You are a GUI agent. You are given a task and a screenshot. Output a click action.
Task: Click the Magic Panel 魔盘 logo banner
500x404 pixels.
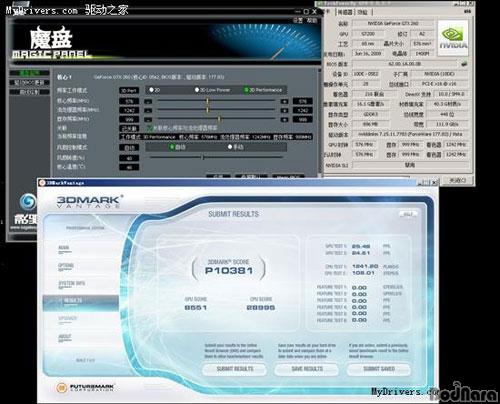pyautogui.click(x=51, y=43)
